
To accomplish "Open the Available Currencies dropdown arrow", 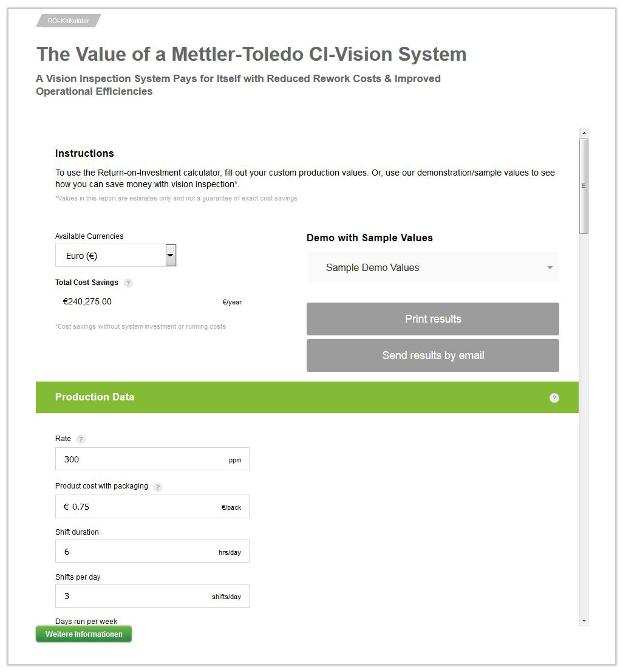I will pyautogui.click(x=171, y=256).
